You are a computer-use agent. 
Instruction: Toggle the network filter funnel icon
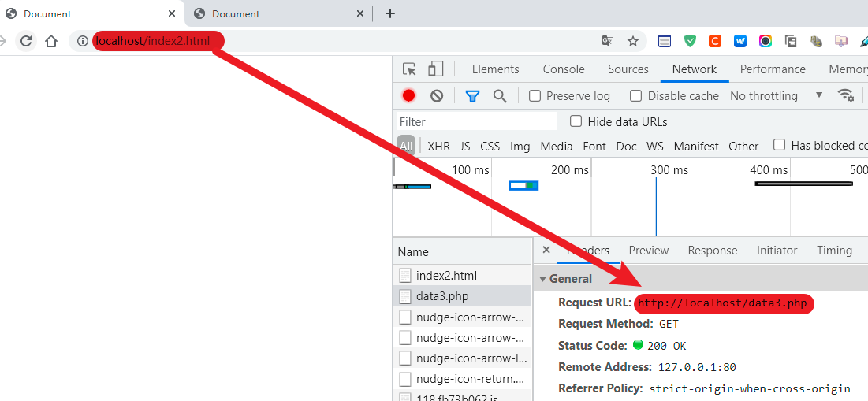(472, 96)
